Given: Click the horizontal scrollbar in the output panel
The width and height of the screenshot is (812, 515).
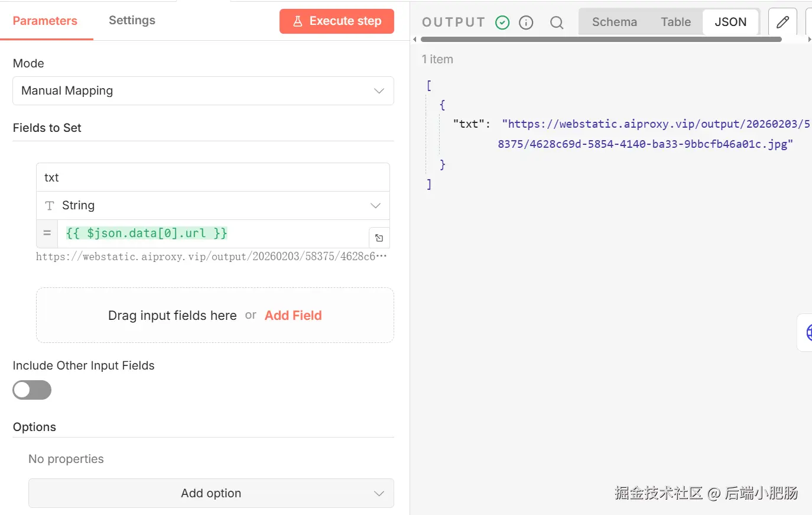Looking at the screenshot, I should (x=601, y=40).
